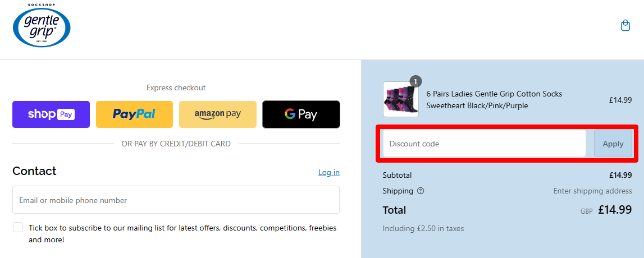Open the shopping bag icon

[625, 26]
